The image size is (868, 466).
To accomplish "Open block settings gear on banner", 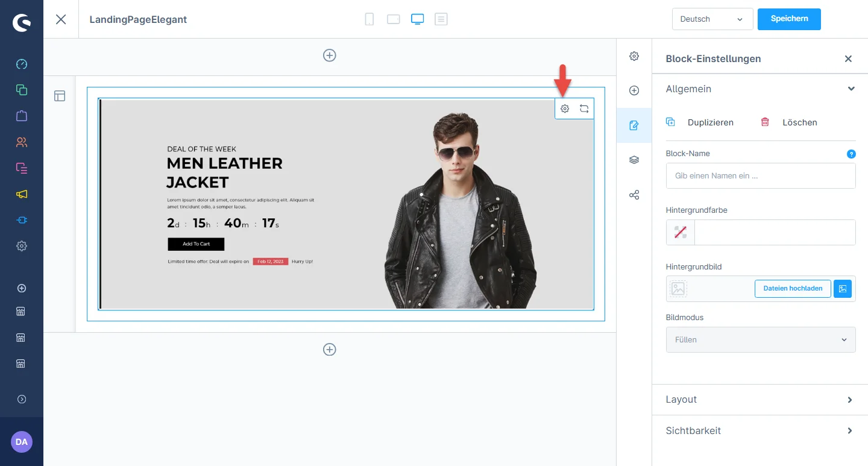I will (565, 109).
